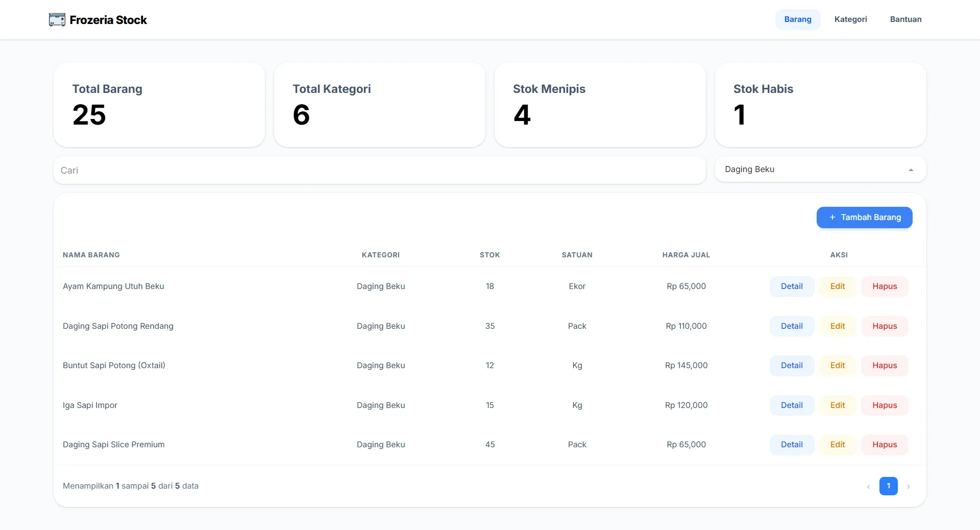This screenshot has width=980, height=530.
Task: View Detail for Iga Sapi Impor
Action: point(792,405)
